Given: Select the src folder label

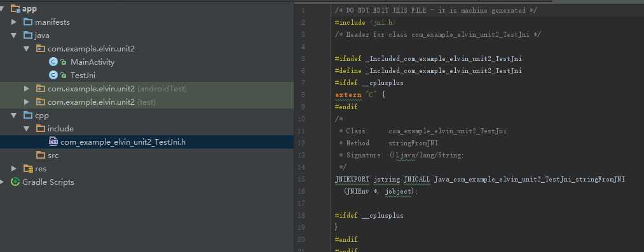Looking at the screenshot, I should tap(53, 156).
